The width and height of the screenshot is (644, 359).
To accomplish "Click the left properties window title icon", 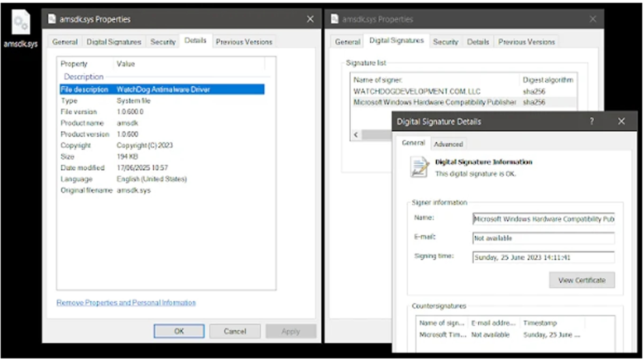I will click(x=52, y=19).
